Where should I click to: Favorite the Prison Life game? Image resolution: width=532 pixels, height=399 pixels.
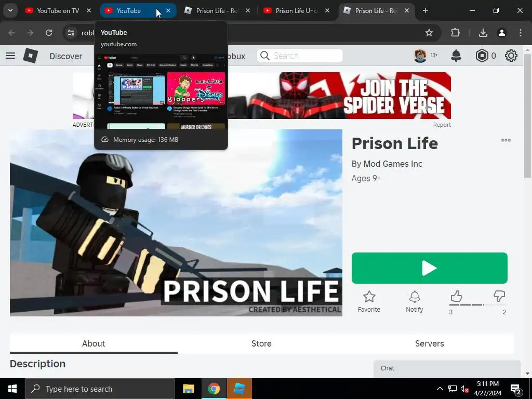369,301
